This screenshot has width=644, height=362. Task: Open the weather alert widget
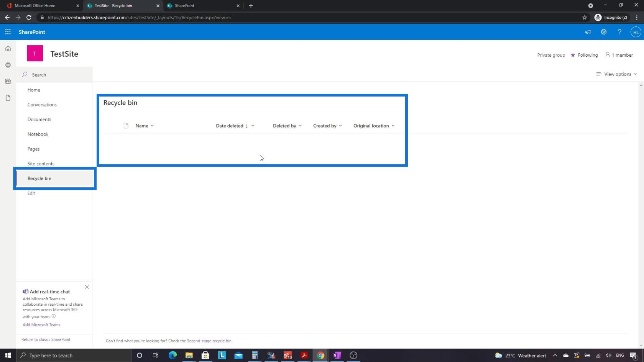tap(521, 355)
